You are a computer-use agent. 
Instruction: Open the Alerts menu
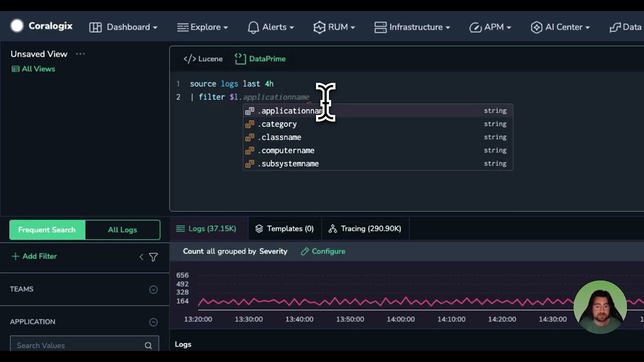click(x=270, y=27)
